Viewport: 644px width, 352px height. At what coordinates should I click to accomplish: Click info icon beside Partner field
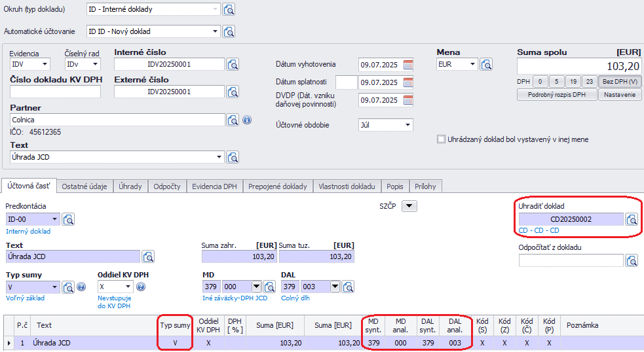click(x=247, y=120)
